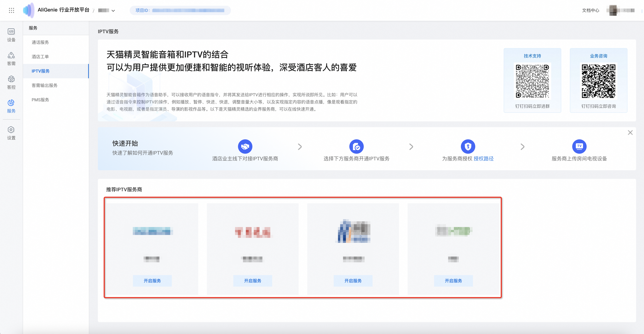The height and width of the screenshot is (334, 644).
Task: Open 通话服务 in the service menu
Action: pyautogui.click(x=40, y=42)
